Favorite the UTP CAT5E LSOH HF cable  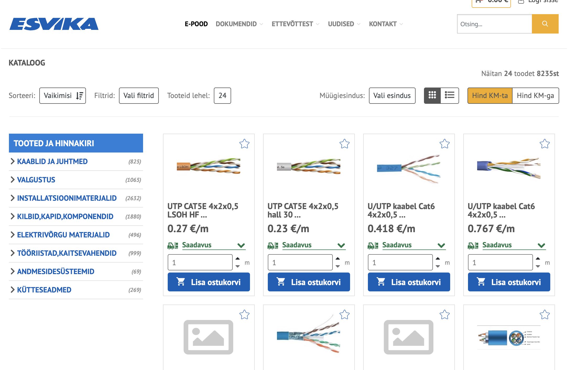click(244, 144)
